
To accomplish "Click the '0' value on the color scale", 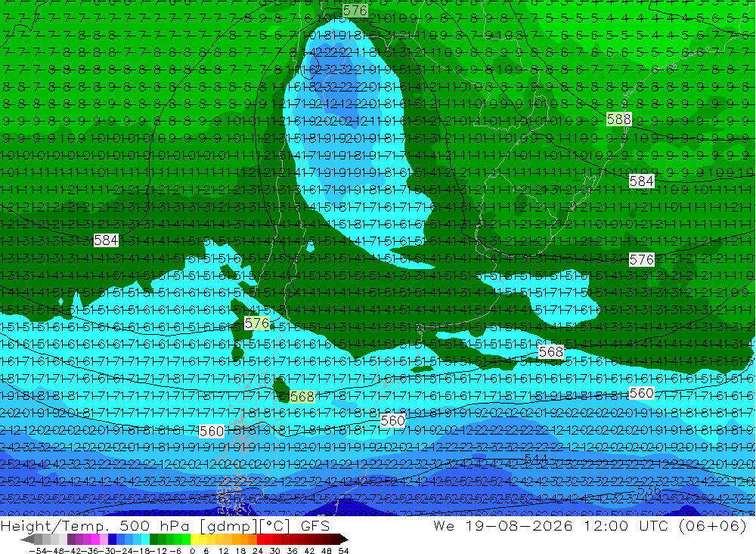I will [x=192, y=551].
